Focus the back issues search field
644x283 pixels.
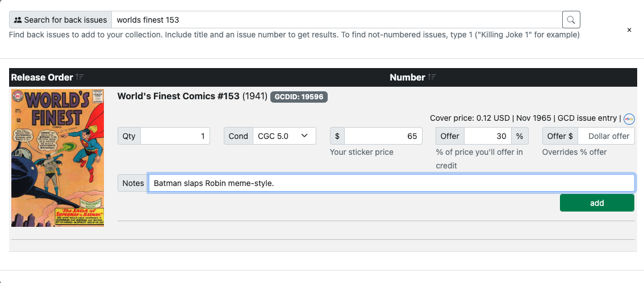pyautogui.click(x=337, y=20)
